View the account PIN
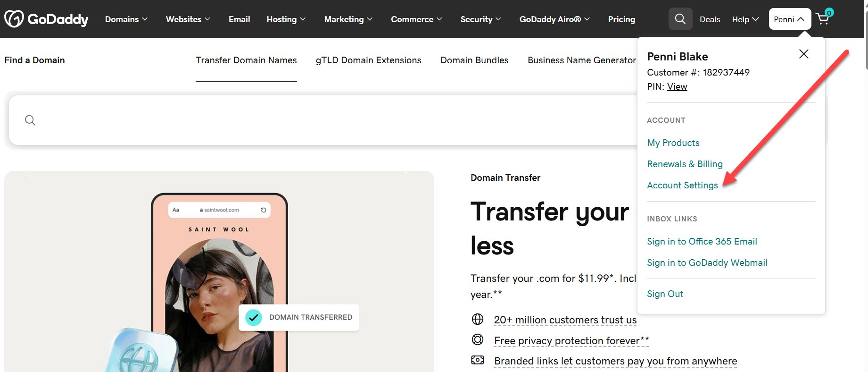The width and height of the screenshot is (868, 372). [x=677, y=86]
